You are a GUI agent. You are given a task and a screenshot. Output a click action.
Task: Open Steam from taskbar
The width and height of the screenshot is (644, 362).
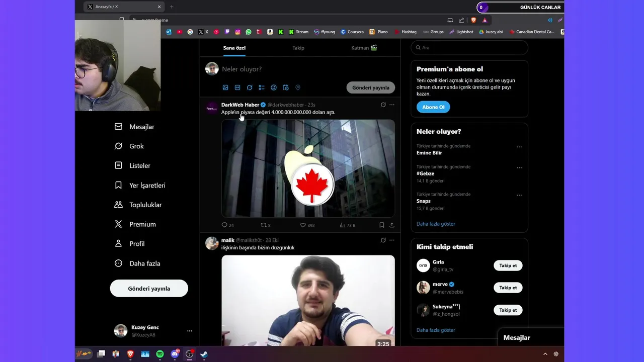[204, 354]
